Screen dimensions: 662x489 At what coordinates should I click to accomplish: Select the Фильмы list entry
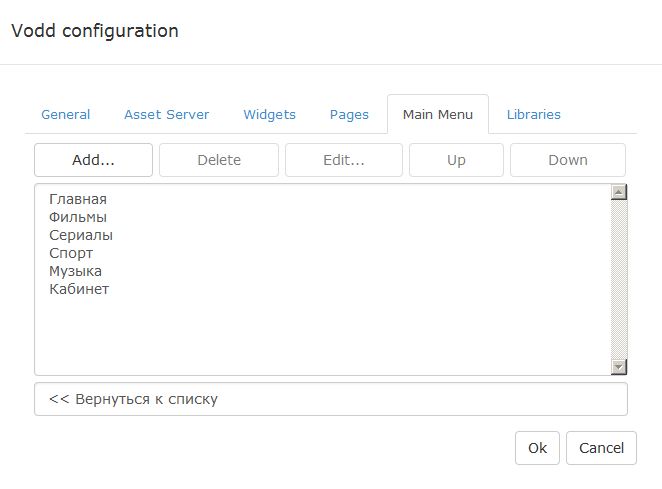[78, 217]
